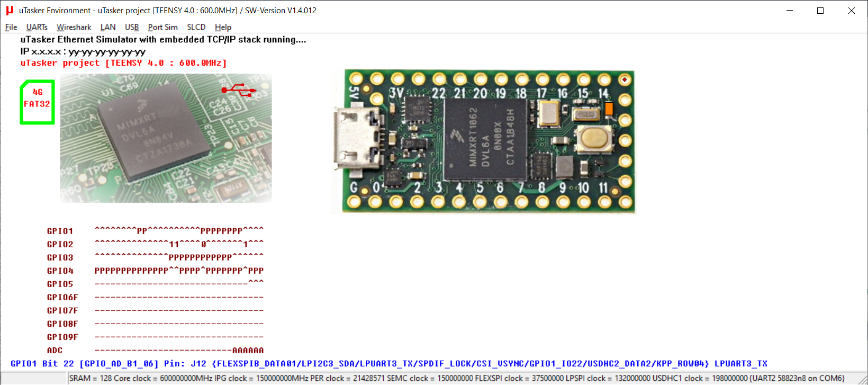Toggle pin 22 pad on the board
The image size is (868, 385).
point(439,79)
